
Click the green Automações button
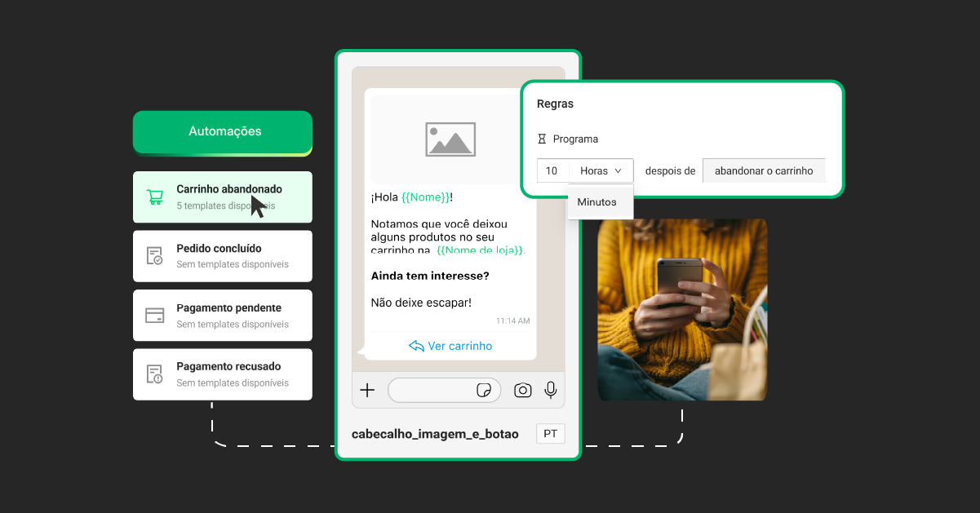click(222, 131)
